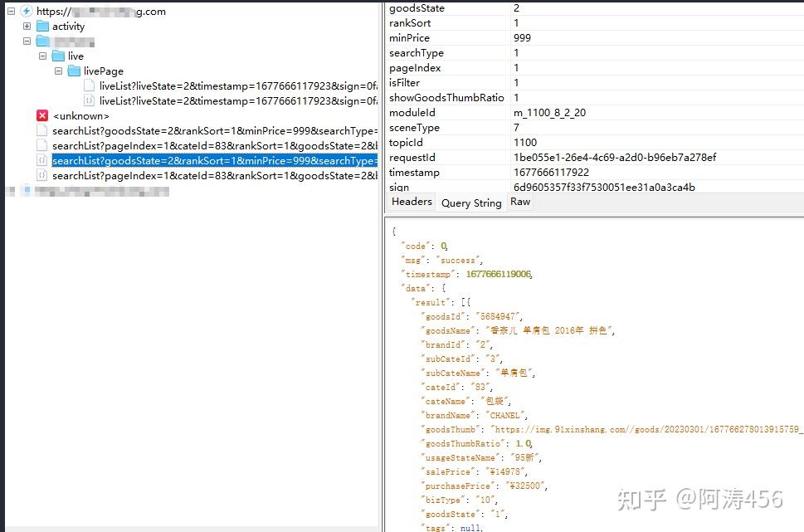Click the folder icon of the activity node

(43, 26)
